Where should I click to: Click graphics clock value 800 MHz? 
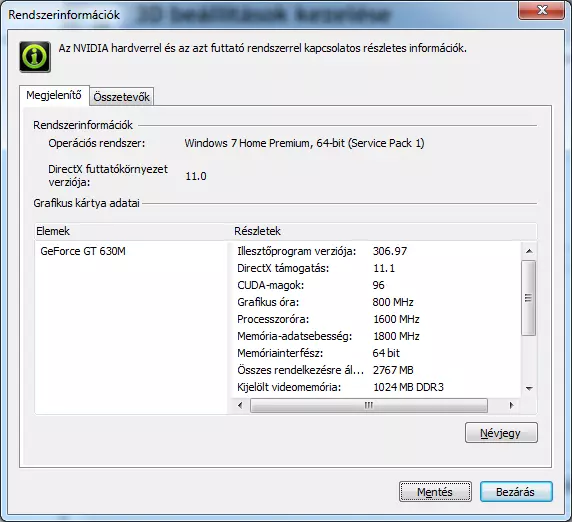[x=393, y=302]
